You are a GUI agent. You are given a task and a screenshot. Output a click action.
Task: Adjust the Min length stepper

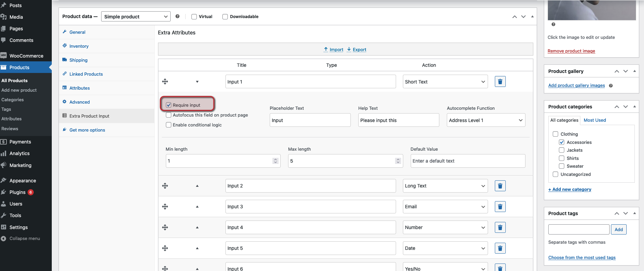click(x=276, y=161)
